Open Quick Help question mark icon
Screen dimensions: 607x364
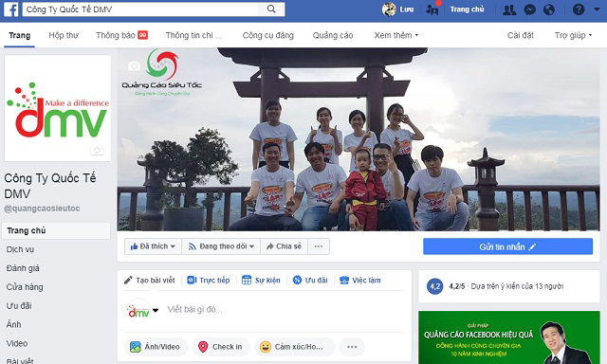pos(579,9)
